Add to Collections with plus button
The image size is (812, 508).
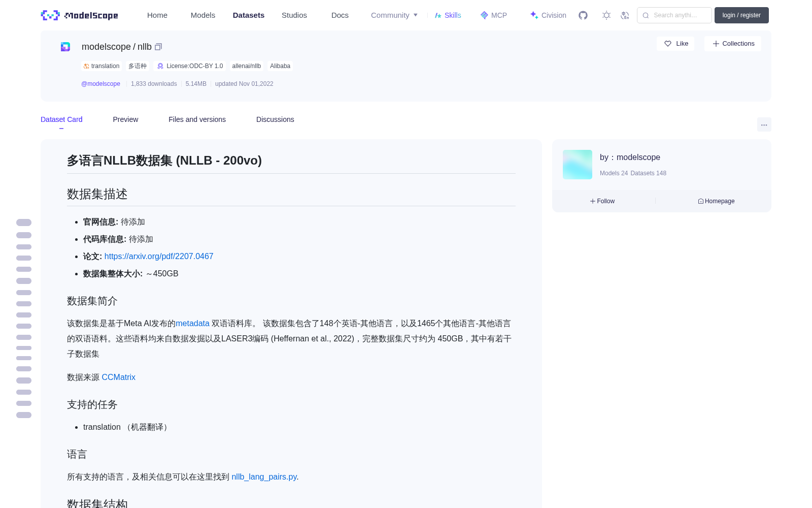[x=733, y=44]
